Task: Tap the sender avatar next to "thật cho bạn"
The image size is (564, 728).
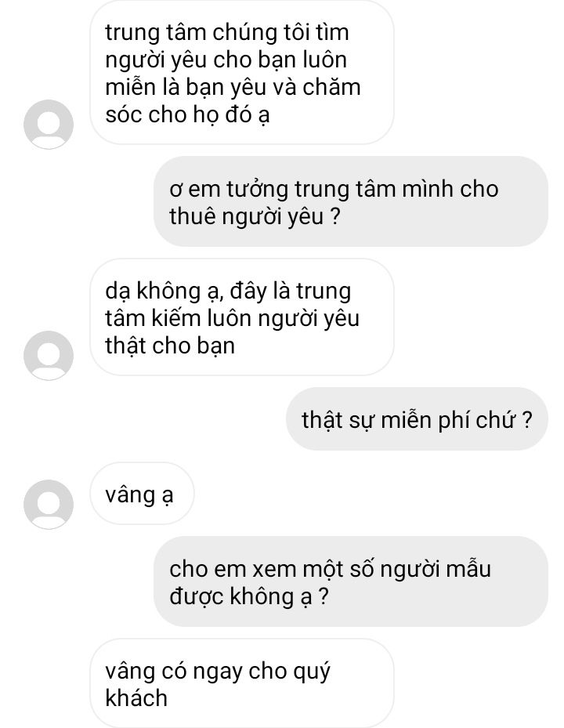Action: [x=49, y=355]
